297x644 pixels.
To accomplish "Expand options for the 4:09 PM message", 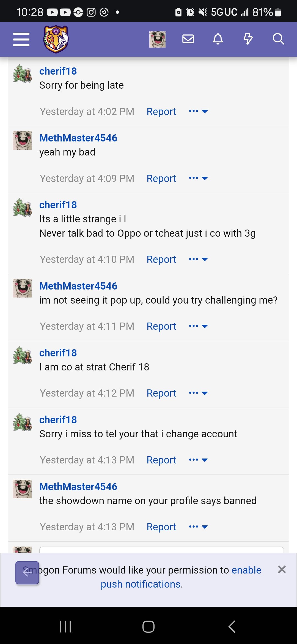I will click(198, 178).
